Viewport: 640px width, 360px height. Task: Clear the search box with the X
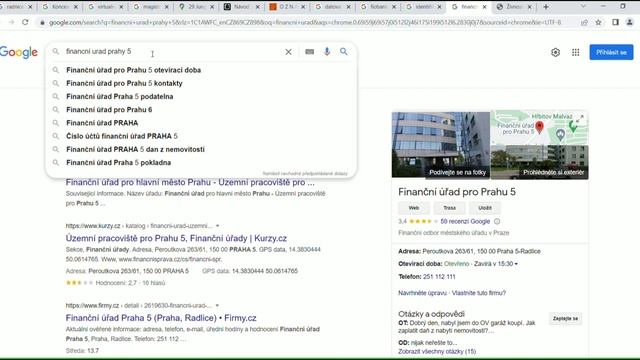point(288,52)
